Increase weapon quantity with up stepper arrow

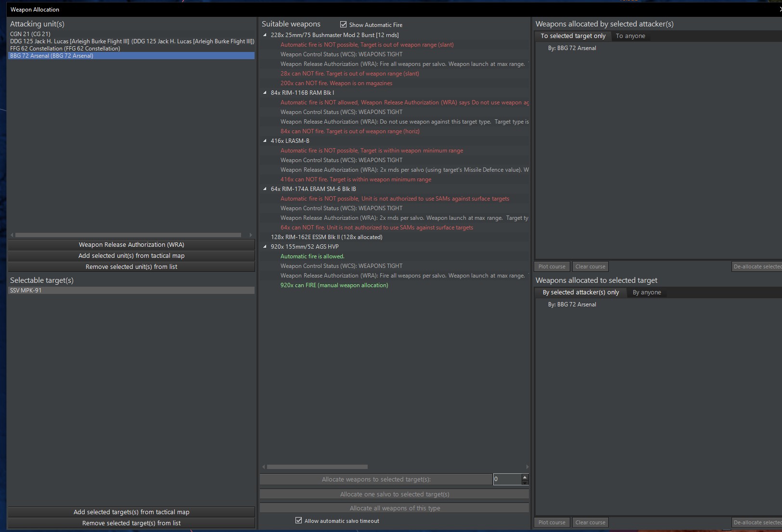click(525, 477)
